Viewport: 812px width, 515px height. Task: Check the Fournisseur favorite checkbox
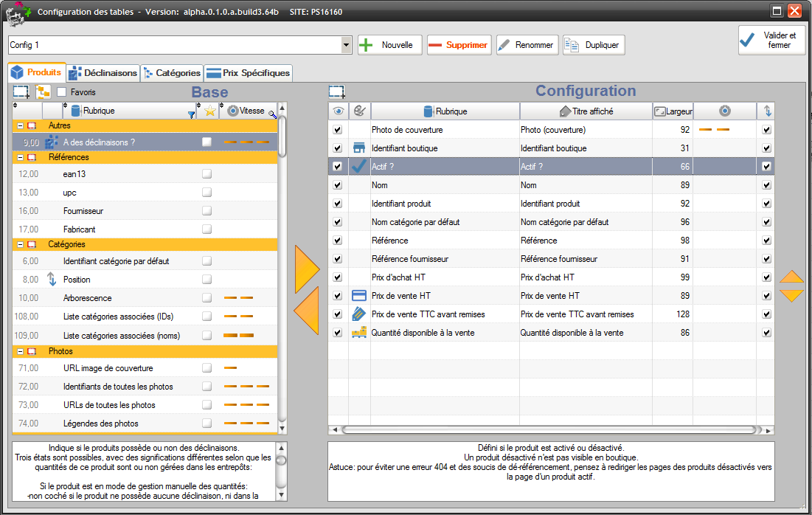click(x=207, y=211)
